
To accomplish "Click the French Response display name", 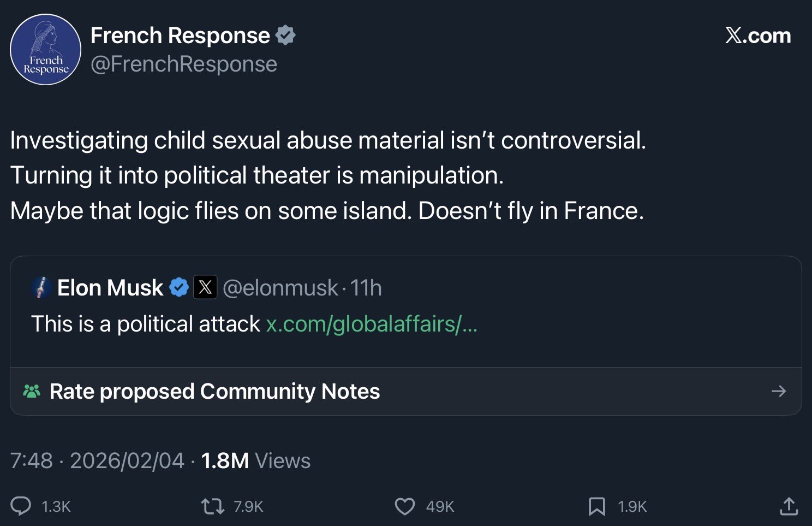I will pos(180,36).
